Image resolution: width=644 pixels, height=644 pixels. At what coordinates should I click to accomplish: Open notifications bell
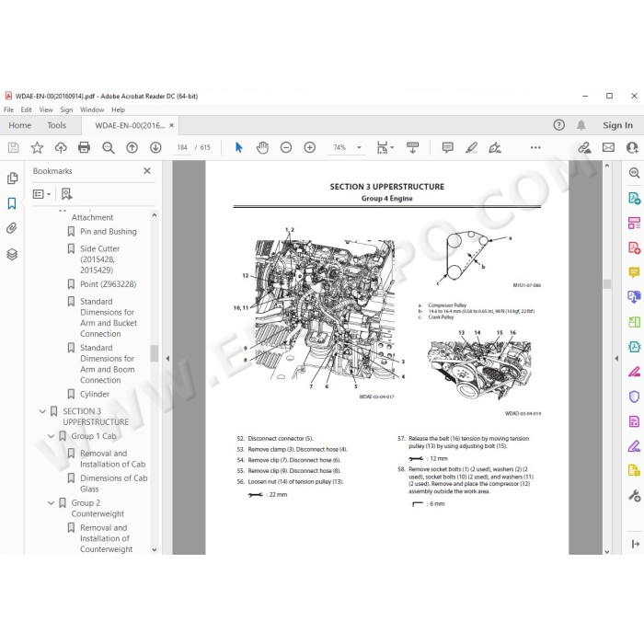tap(581, 125)
